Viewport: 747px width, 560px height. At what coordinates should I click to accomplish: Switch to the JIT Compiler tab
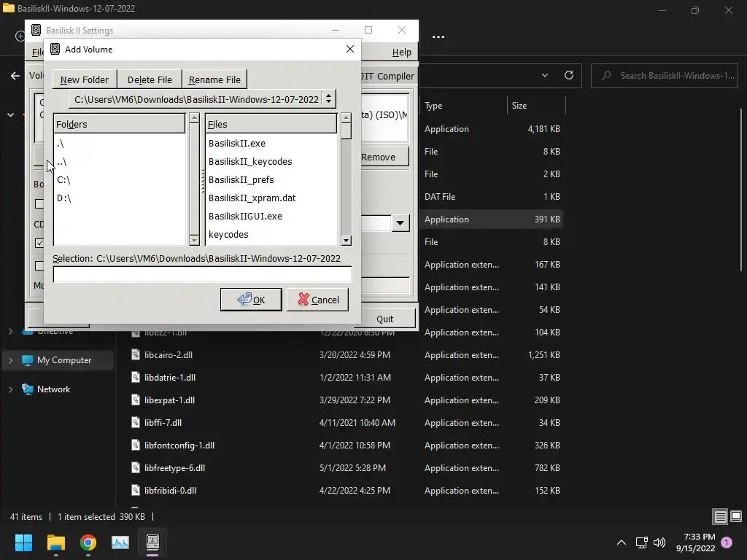387,76
